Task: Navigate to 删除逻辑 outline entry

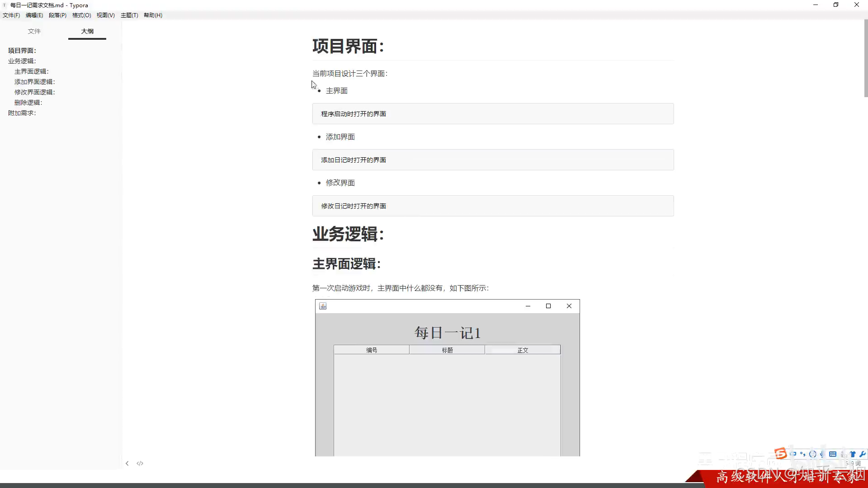Action: [x=28, y=103]
